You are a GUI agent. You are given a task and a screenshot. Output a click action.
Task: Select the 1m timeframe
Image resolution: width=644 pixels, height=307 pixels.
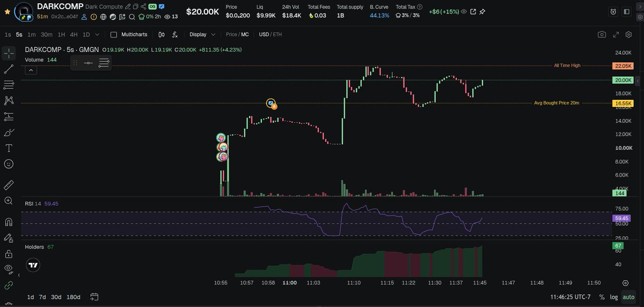pos(32,34)
